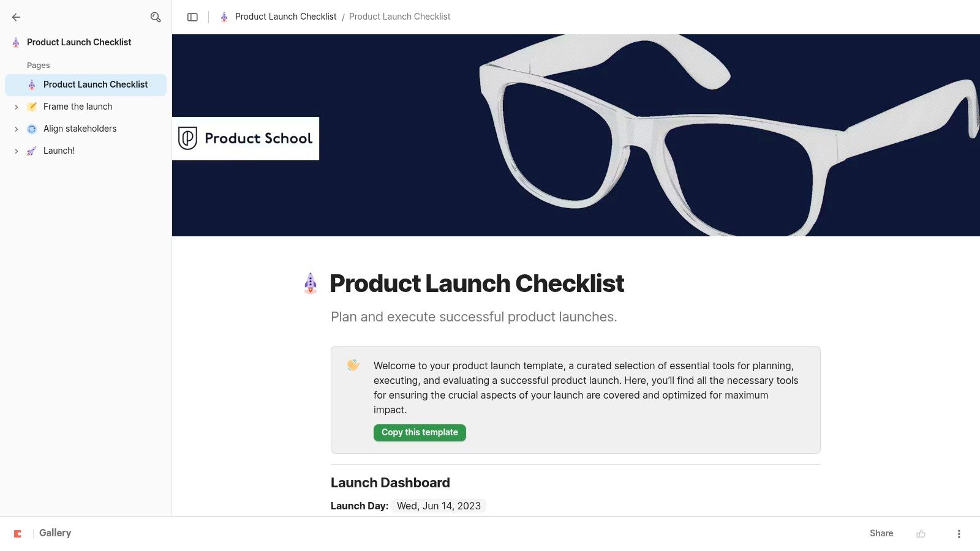Open the three-dot more options menu
Viewport: 980px width, 551px height.
pyautogui.click(x=959, y=534)
